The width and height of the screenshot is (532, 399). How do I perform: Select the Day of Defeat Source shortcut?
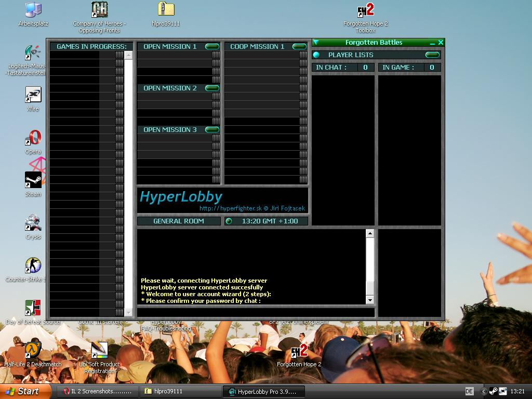[33, 312]
